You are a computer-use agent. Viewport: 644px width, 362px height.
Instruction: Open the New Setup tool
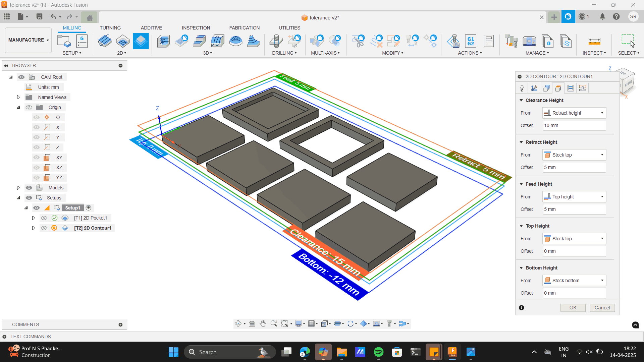click(x=64, y=41)
